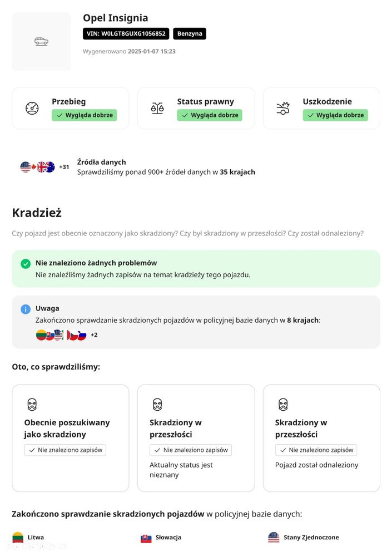Click the odometer Przebieg icon
392x556 pixels.
click(x=32, y=108)
